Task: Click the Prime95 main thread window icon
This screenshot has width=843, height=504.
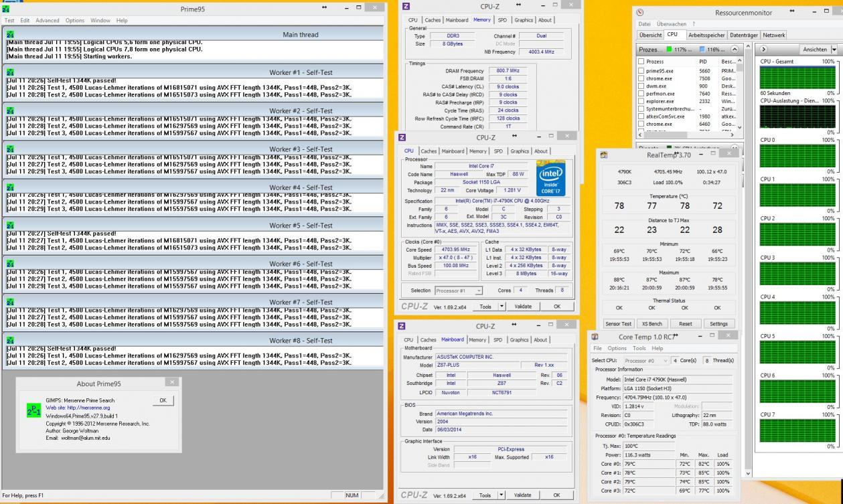Action: tap(10, 35)
